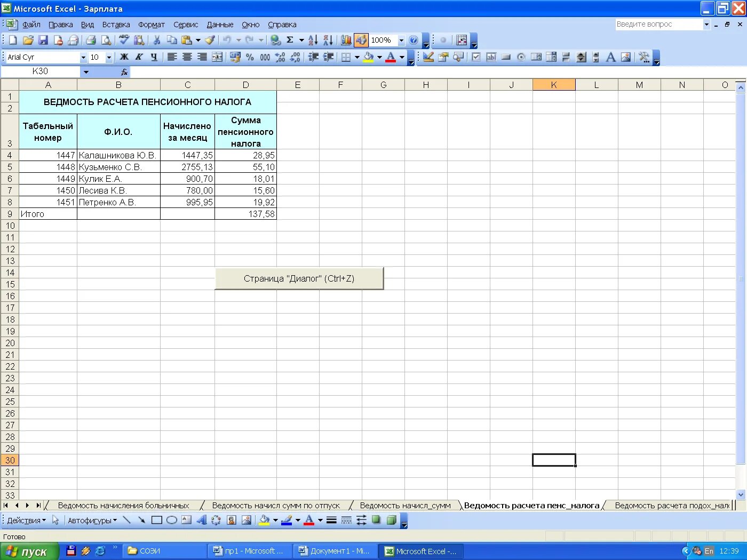
Task: Toggle bold formatting with the Ж button
Action: 124,57
